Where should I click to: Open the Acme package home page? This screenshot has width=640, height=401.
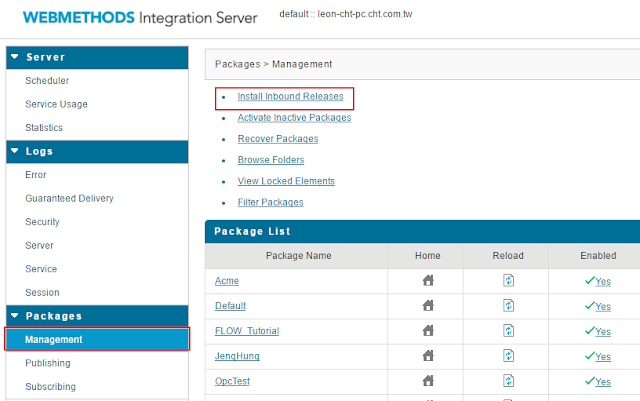coord(428,281)
